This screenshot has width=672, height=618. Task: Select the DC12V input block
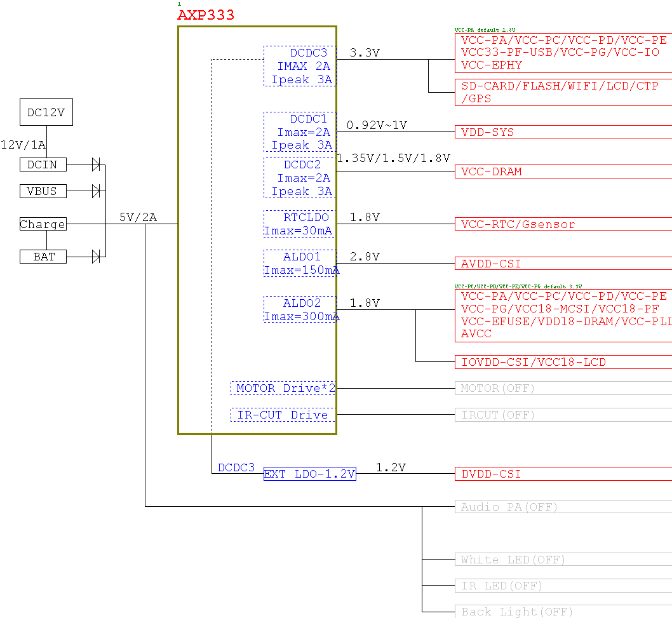tap(46, 112)
